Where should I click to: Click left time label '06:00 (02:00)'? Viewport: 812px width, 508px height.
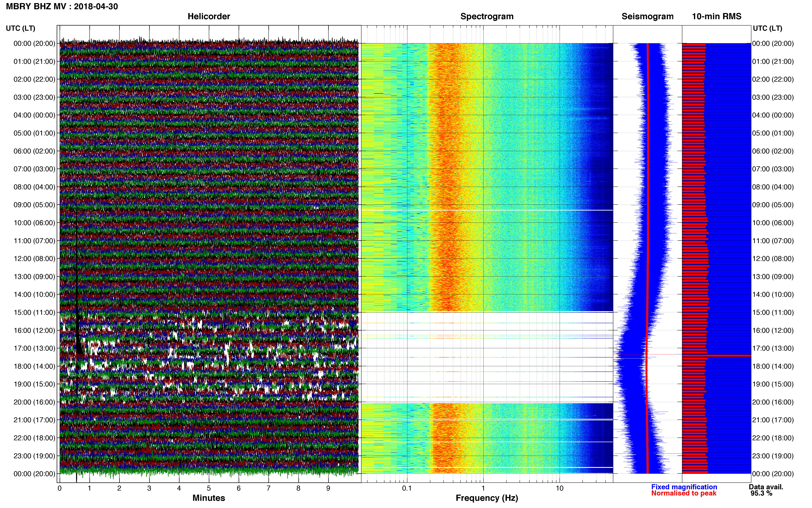(x=34, y=151)
